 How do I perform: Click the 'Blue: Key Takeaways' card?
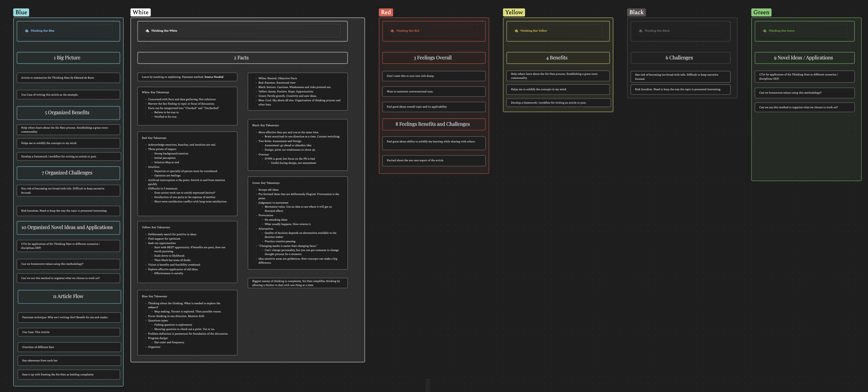[187, 323]
